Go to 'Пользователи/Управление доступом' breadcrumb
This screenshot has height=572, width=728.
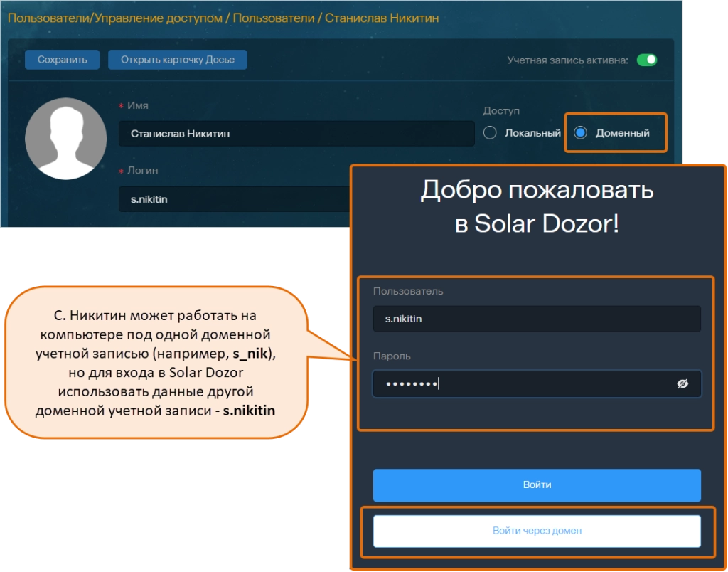(114, 18)
